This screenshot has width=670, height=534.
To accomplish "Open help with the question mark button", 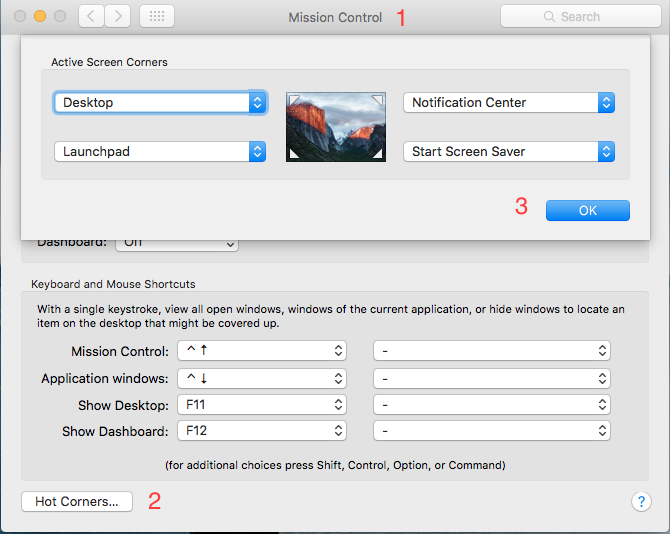I will [641, 501].
